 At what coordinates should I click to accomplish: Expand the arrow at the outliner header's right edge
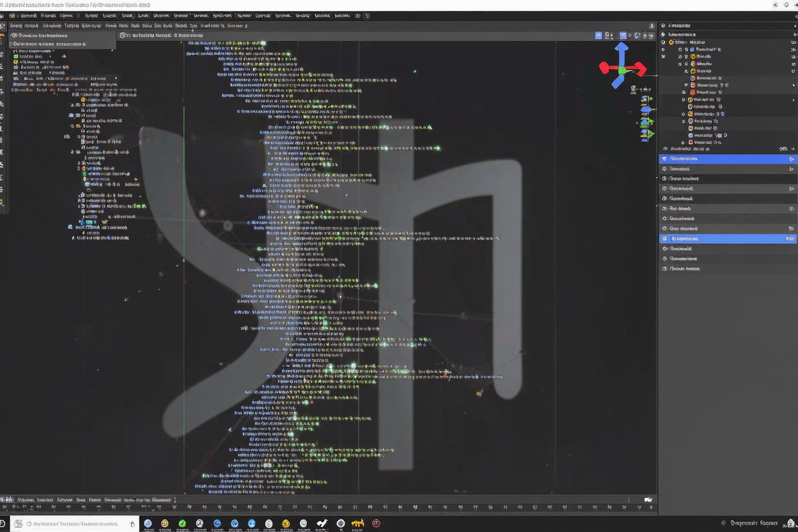click(794, 26)
